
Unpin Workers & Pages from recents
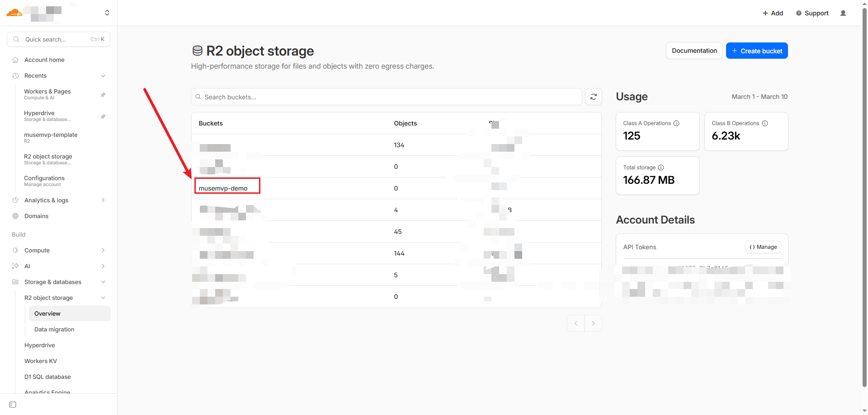103,95
